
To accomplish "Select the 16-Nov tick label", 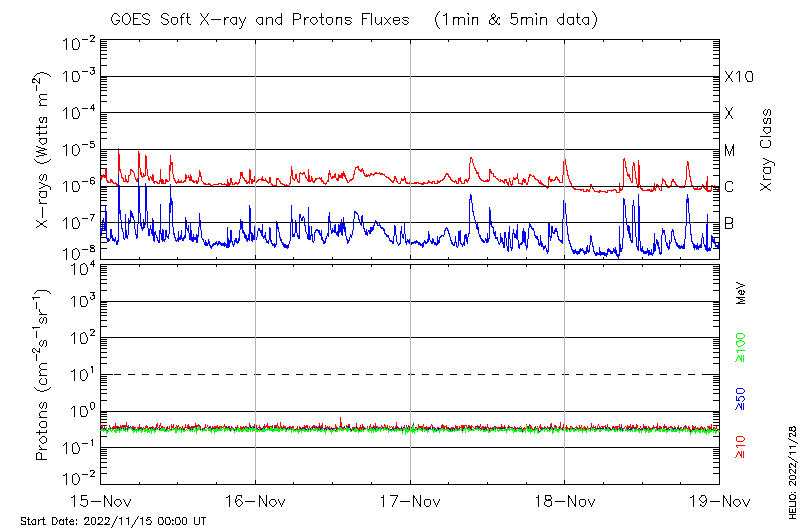I will (x=256, y=500).
